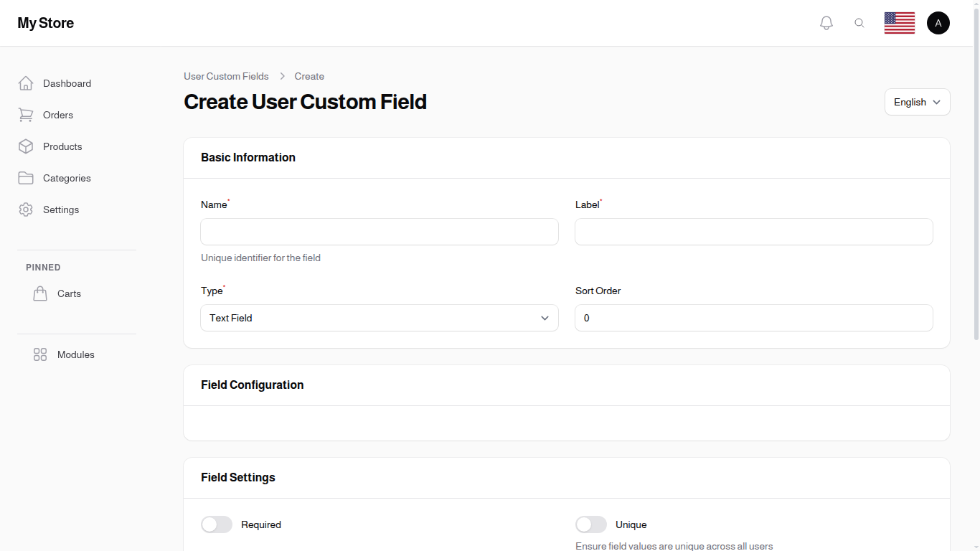Screen dimensions: 980x551
Task: Click the avatar button labeled A
Action: 938,22
